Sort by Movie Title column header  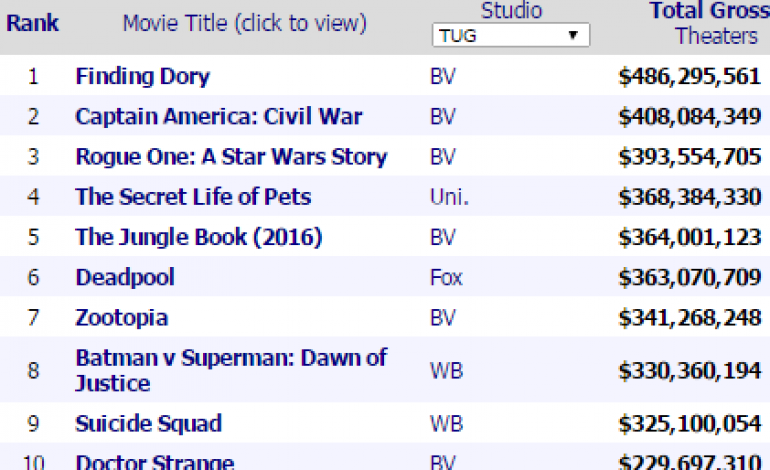point(244,22)
